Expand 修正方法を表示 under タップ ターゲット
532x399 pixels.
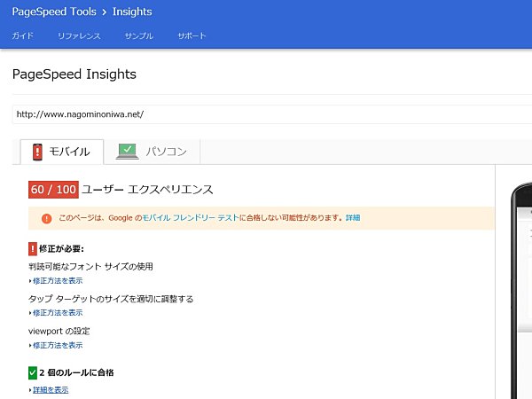(x=58, y=313)
